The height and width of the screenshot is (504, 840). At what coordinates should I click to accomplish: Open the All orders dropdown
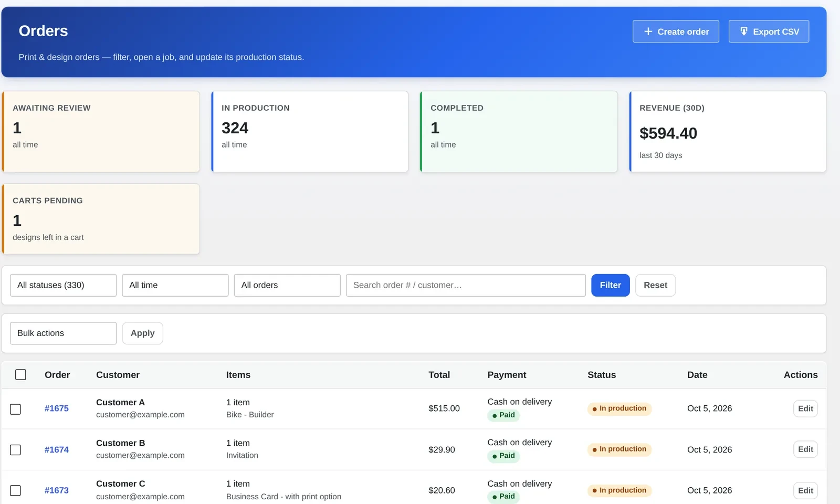[x=287, y=285]
